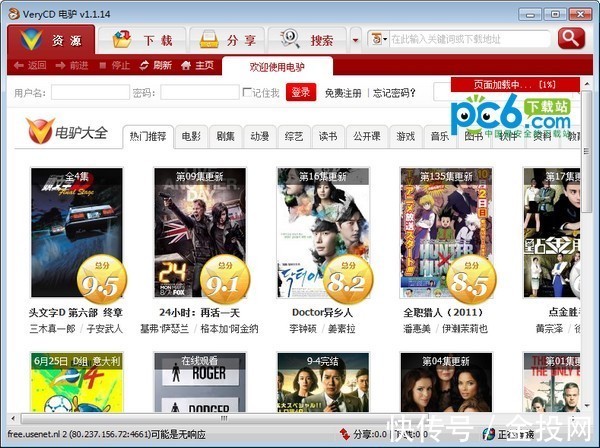Click the horizontal scrollbar thumb
Viewport: 600px width, 448px height.
pyautogui.click(x=224, y=418)
